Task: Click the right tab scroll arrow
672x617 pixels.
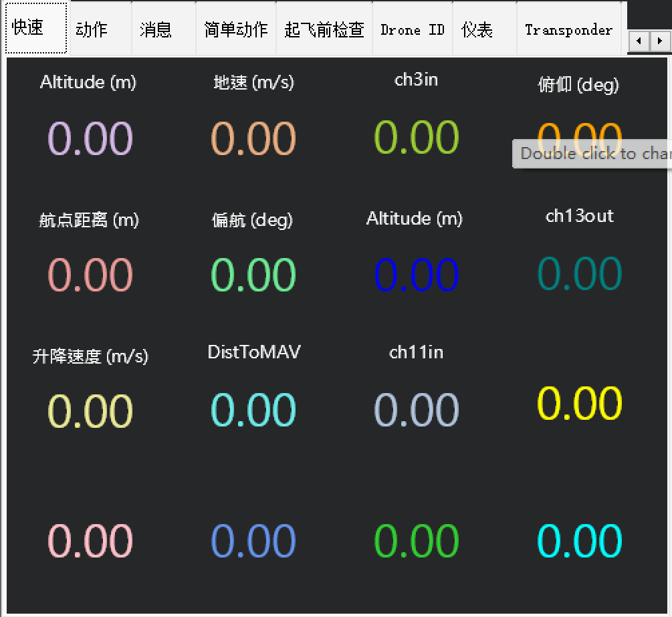Action: [660, 41]
